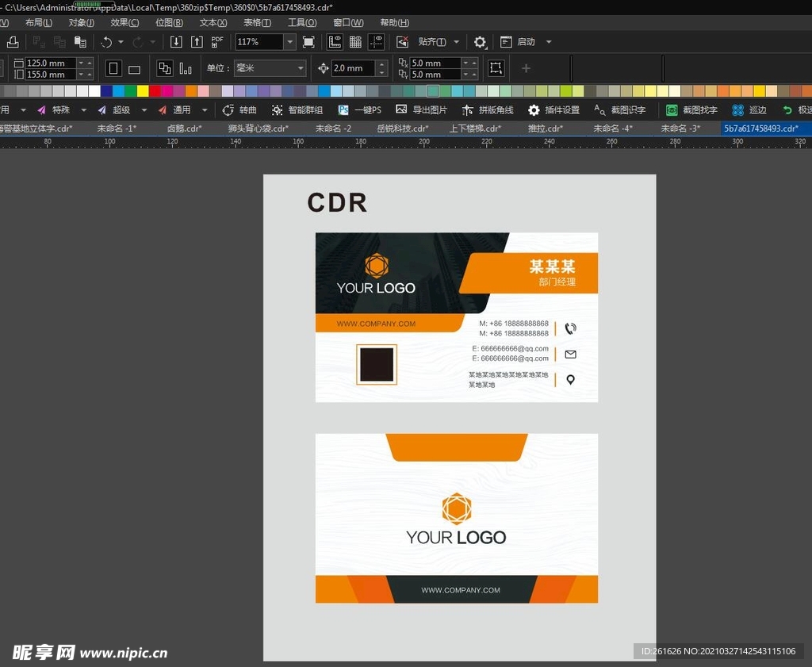Viewport: 812px width, 667px height.
Task: Click the page width 125.0 mm field
Action: (51, 63)
